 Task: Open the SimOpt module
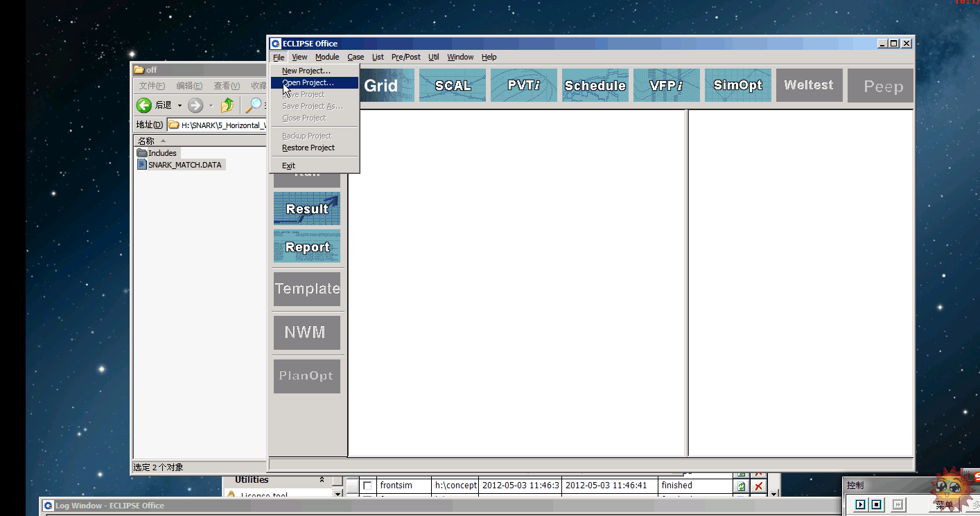[738, 85]
